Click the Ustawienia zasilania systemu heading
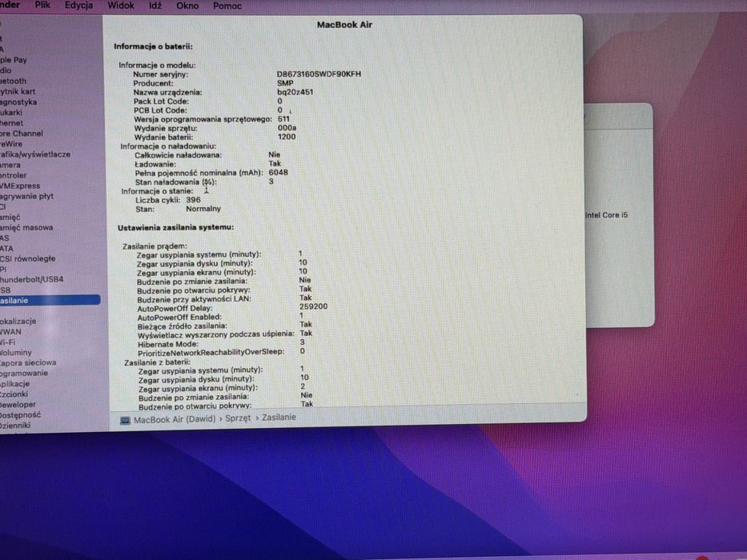This screenshot has height=560, width=747. [176, 228]
